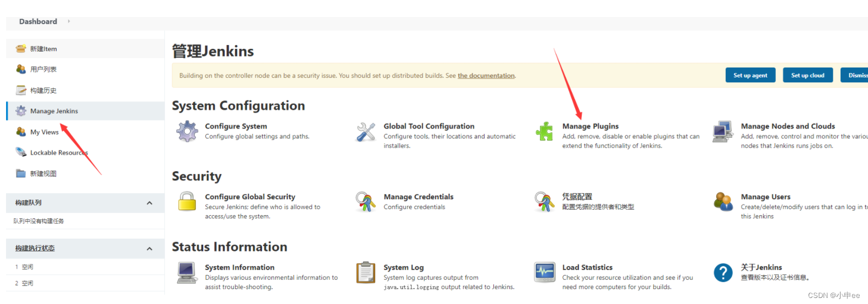Open the 构建执行状态 heading link
Viewport: 868px width, 304px height.
point(35,249)
